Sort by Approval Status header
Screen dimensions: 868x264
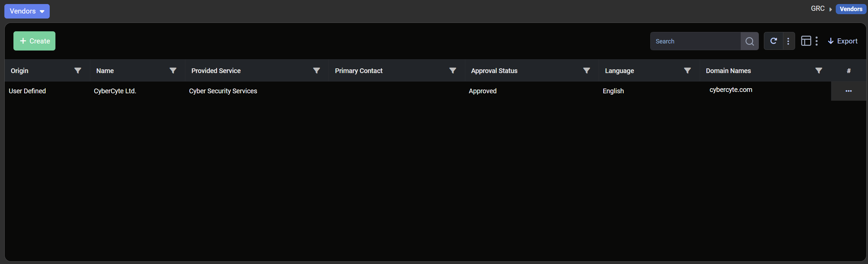pos(494,71)
